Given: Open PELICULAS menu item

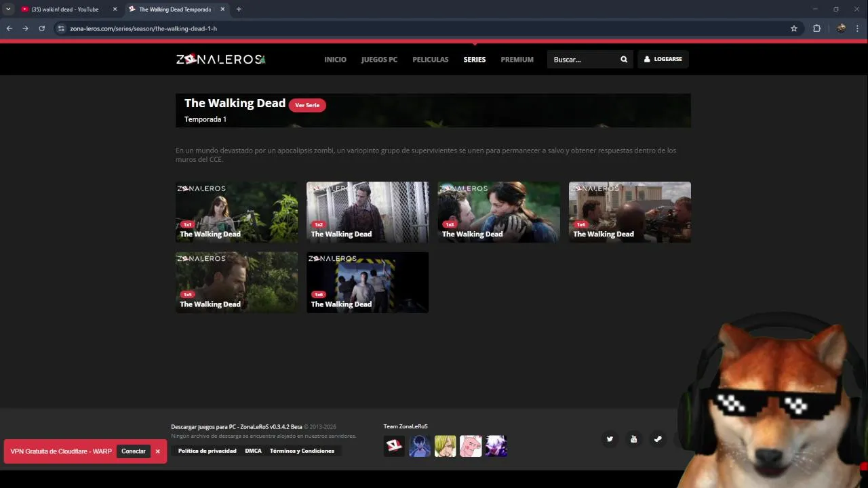Looking at the screenshot, I should 431,60.
